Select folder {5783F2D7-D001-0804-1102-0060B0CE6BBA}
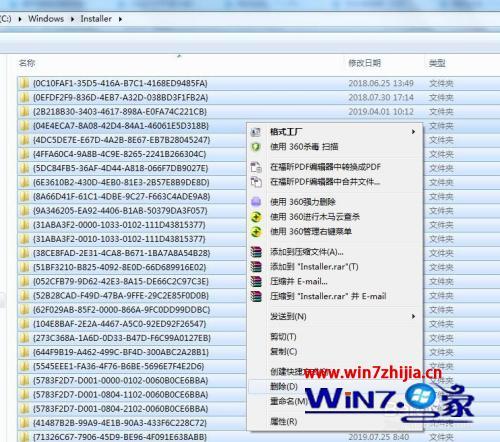Image resolution: width=500 pixels, height=442 pixels. pyautogui.click(x=120, y=395)
